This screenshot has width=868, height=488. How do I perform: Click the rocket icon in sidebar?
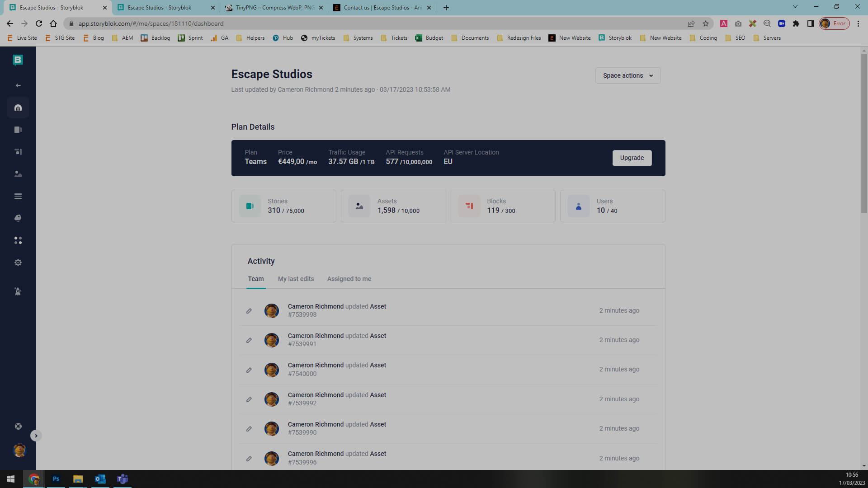click(x=18, y=291)
